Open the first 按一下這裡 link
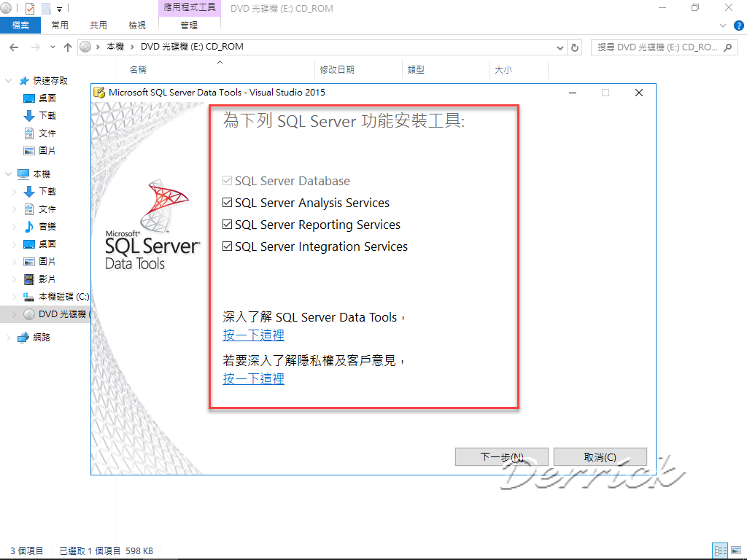This screenshot has height=560, width=747. click(253, 335)
